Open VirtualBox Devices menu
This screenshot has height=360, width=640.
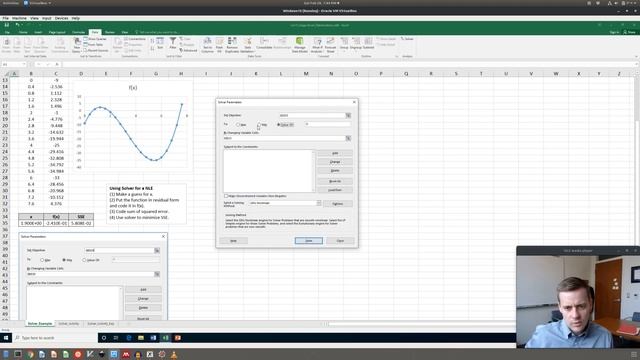pyautogui.click(x=62, y=18)
